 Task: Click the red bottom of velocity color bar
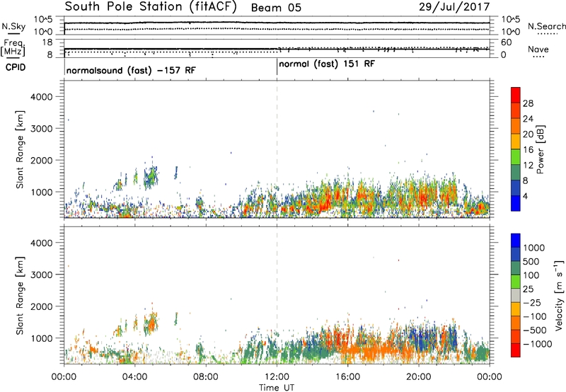click(x=516, y=350)
